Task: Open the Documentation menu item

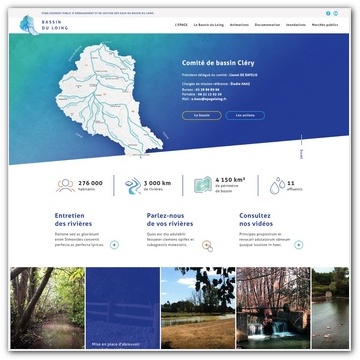Action: point(267,25)
